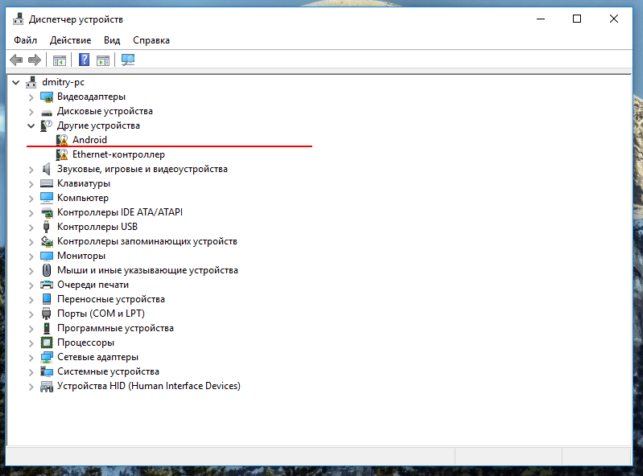Open the Файл menu
Viewport: 643px width, 476px height.
point(25,40)
